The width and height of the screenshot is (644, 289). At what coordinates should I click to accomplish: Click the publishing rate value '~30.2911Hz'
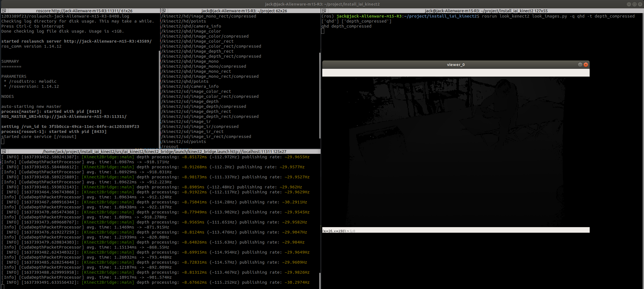295,202
